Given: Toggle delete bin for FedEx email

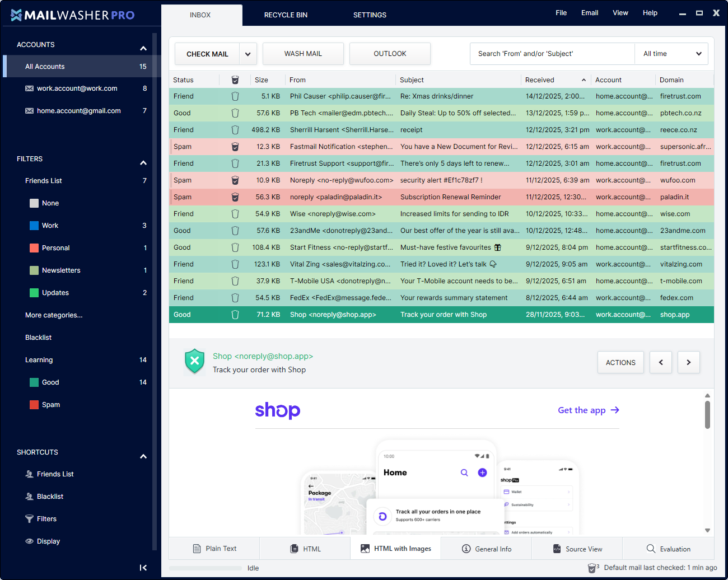Looking at the screenshot, I should (235, 298).
